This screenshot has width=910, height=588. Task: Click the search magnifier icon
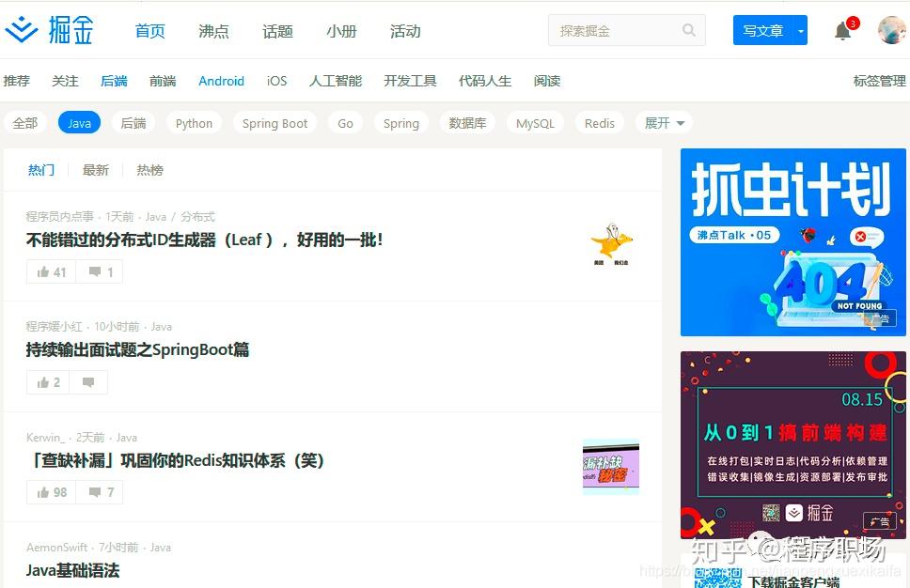pos(689,30)
